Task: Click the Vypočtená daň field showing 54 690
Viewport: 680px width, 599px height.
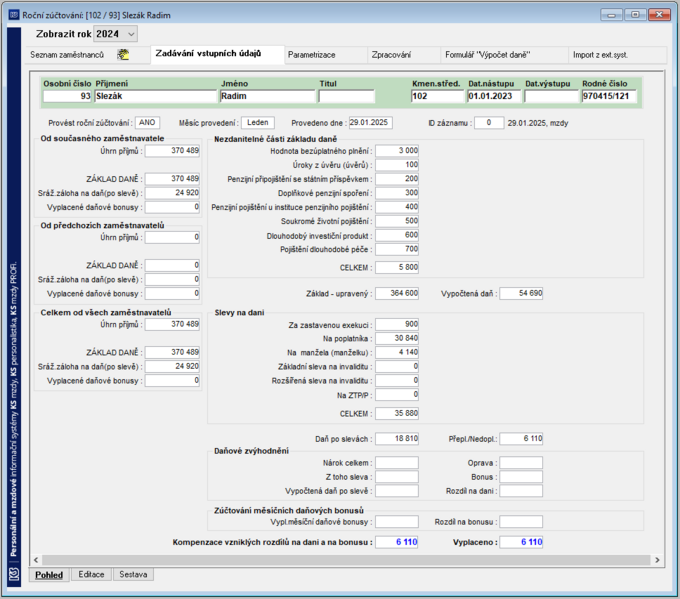Action: (521, 294)
